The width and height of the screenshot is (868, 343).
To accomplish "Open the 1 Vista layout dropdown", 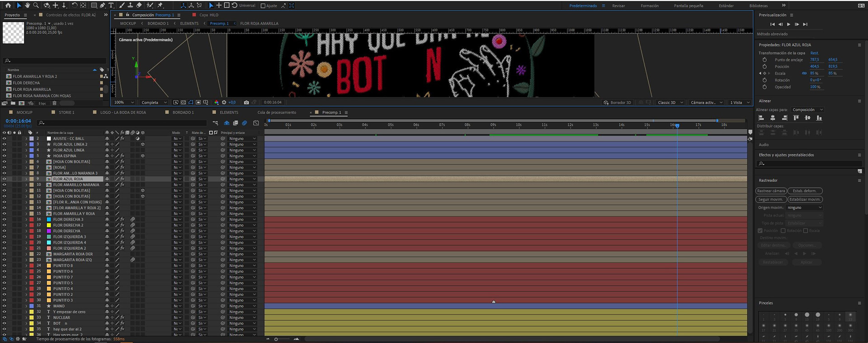I will tap(740, 102).
